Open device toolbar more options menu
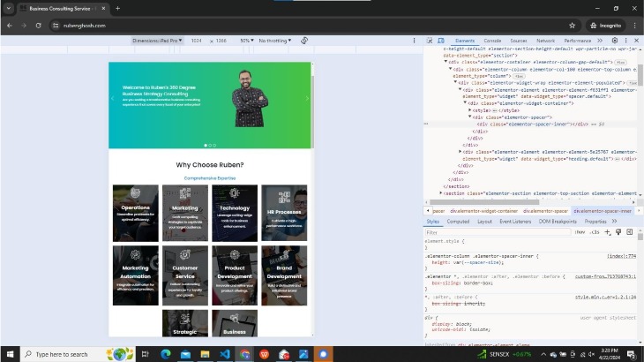Image resolution: width=644 pixels, height=362 pixels. point(414,41)
